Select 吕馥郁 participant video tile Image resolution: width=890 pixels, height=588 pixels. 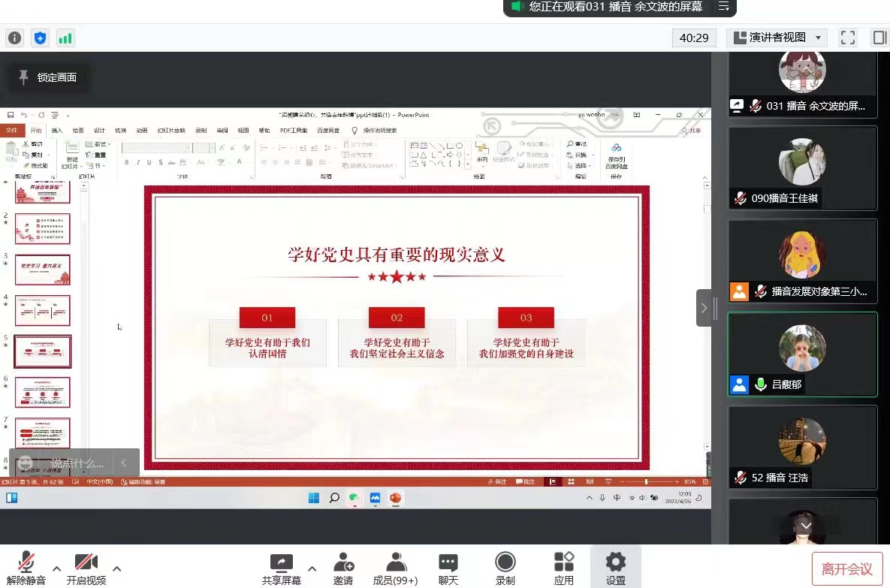coord(802,354)
